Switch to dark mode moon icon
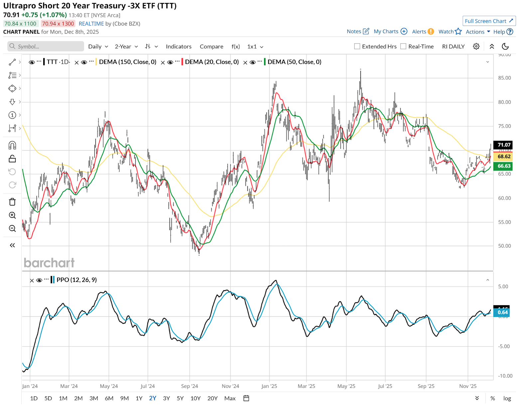The width and height of the screenshot is (532, 409). point(505,47)
